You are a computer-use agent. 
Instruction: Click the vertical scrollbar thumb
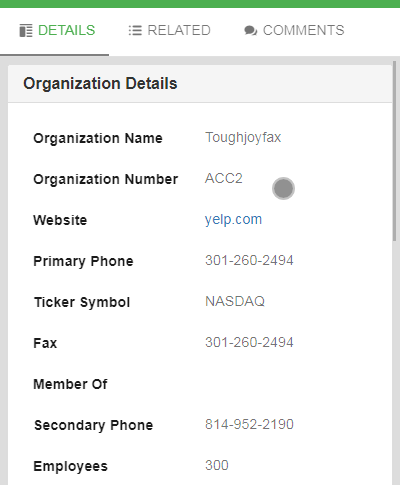[395, 151]
